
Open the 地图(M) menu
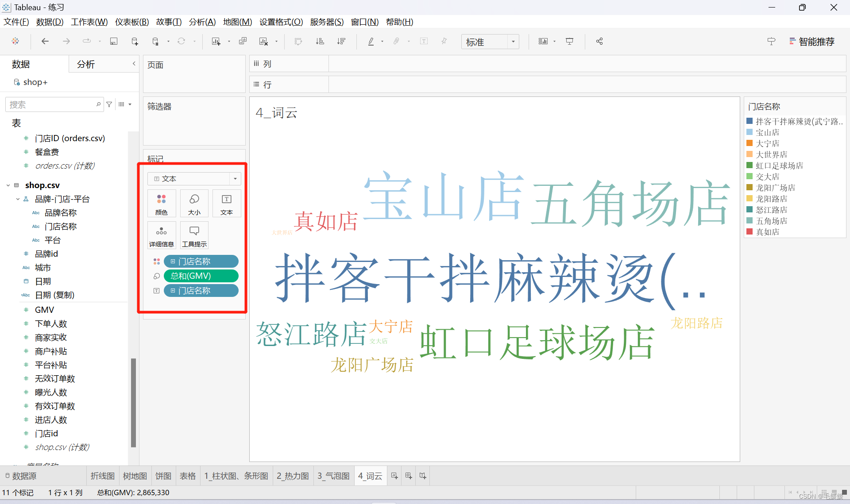tap(237, 22)
